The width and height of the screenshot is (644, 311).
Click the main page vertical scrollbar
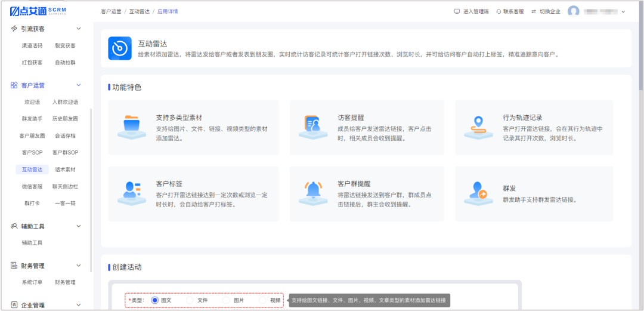pyautogui.click(x=641, y=45)
